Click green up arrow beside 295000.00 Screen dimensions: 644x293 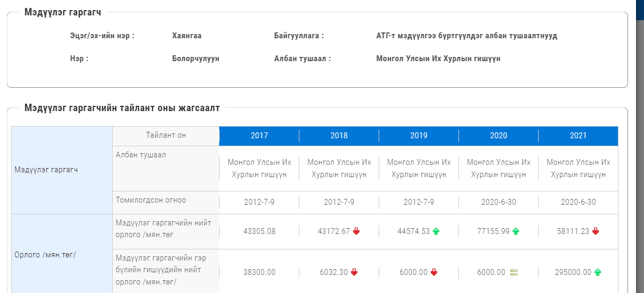598,272
